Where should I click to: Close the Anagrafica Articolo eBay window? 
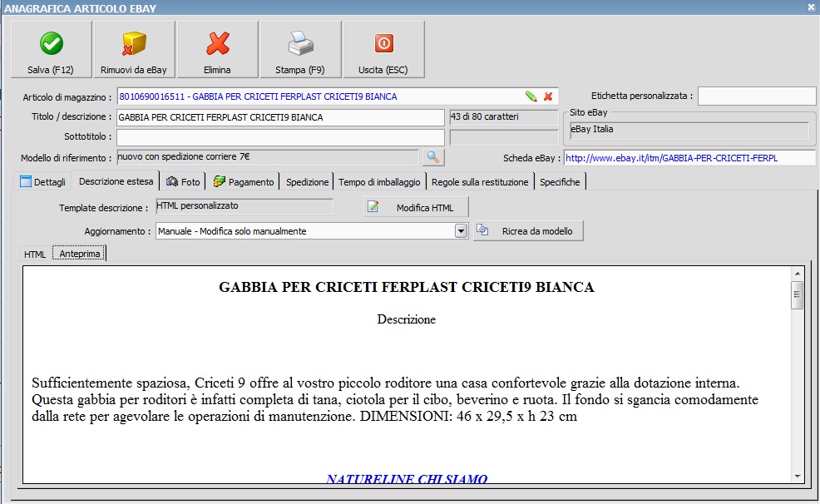811,7
